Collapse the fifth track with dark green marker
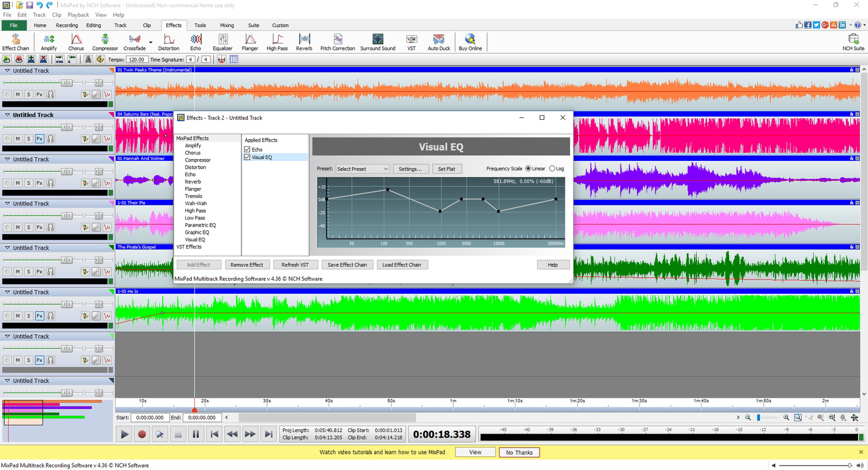Image resolution: width=868 pixels, height=470 pixels. [x=8, y=248]
